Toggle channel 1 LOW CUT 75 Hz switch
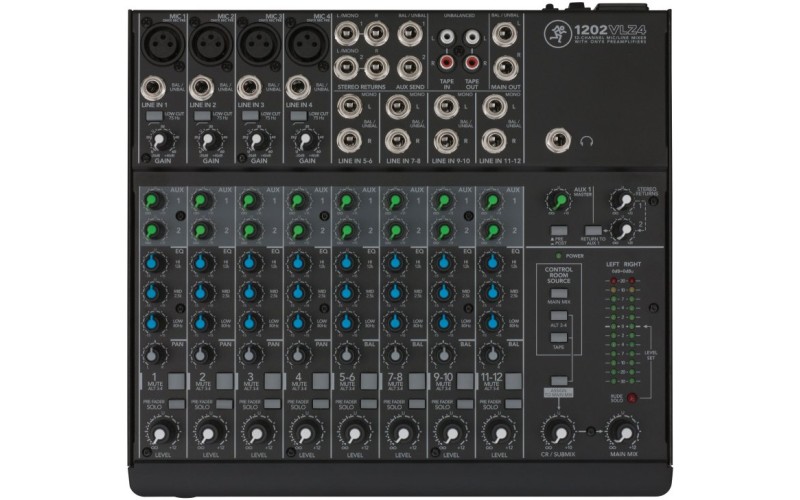 pos(154,116)
